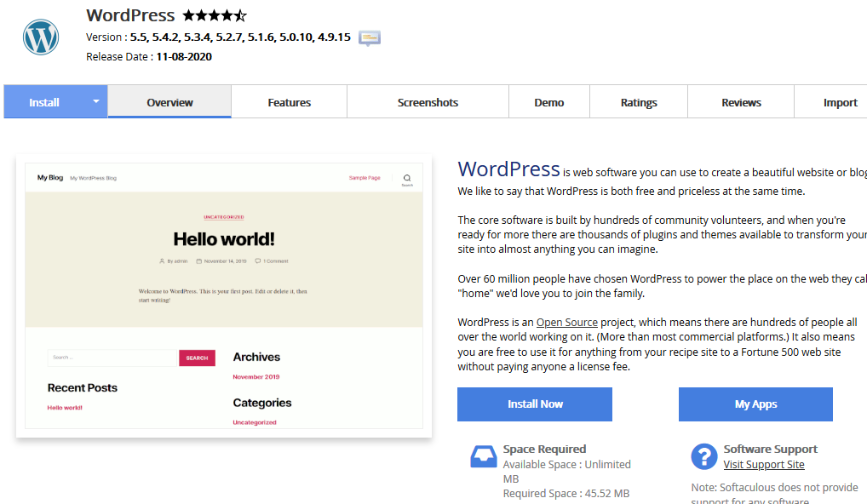This screenshot has height=504, width=867.
Task: Follow the Open Source link
Action: pyautogui.click(x=566, y=322)
